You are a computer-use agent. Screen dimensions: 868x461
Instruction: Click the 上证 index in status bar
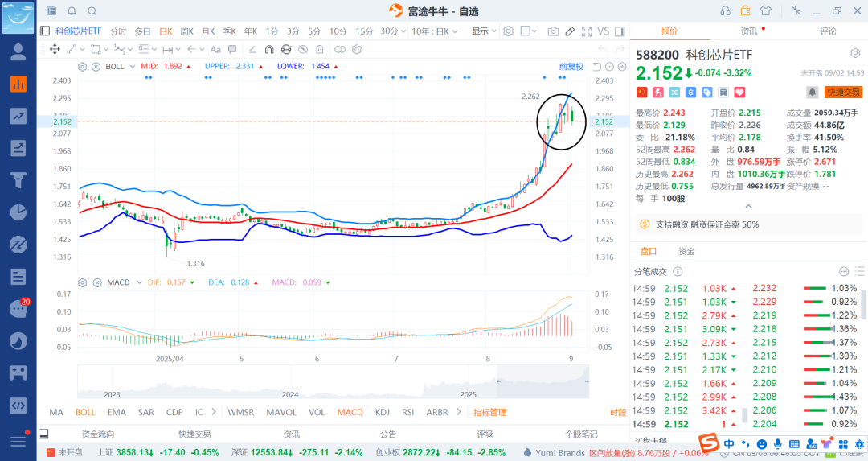pos(158,453)
